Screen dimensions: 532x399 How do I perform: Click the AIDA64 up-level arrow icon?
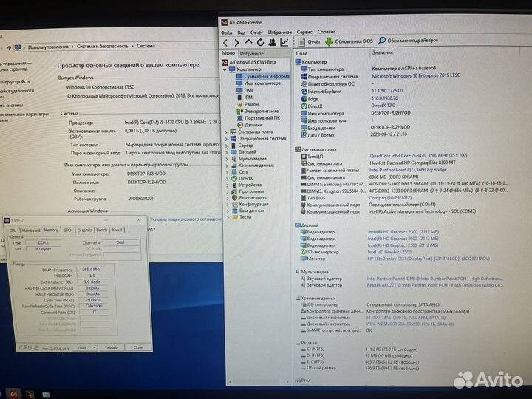coord(249,41)
